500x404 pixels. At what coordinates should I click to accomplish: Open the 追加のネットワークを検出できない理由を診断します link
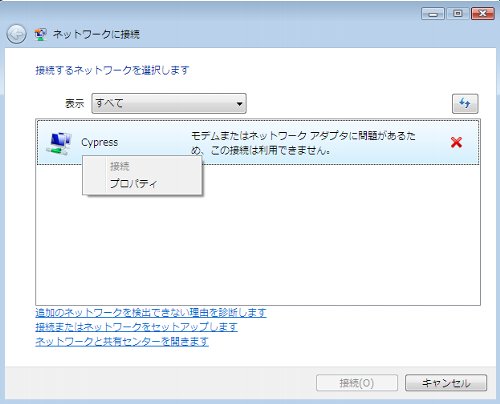pyautogui.click(x=151, y=313)
